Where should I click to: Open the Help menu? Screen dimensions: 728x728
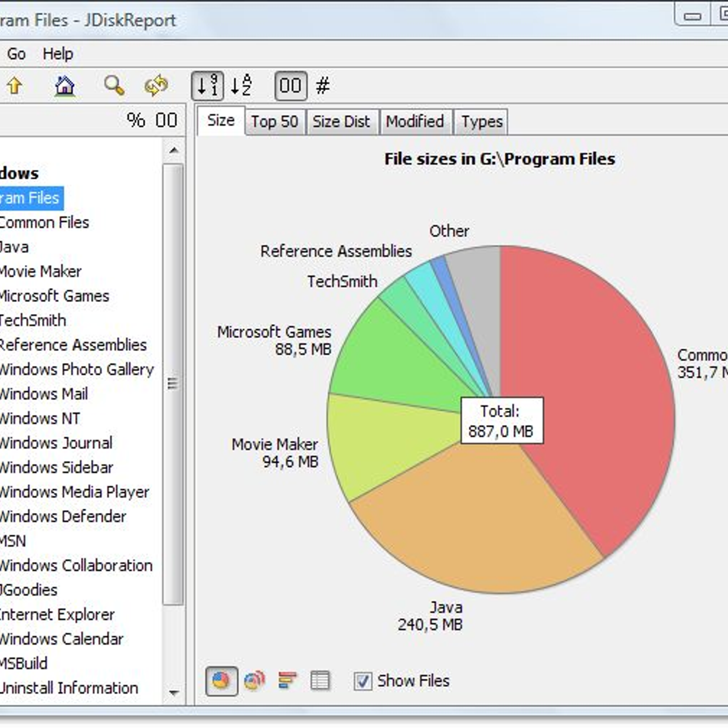(58, 54)
